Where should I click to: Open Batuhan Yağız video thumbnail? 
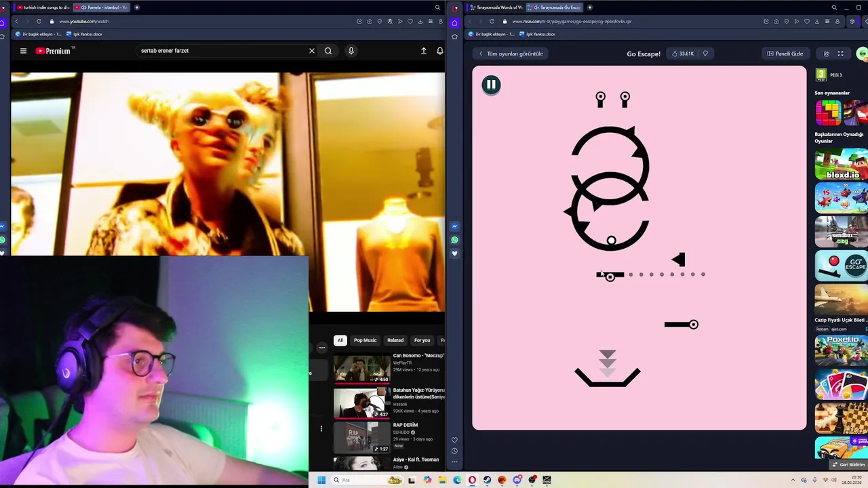click(361, 403)
